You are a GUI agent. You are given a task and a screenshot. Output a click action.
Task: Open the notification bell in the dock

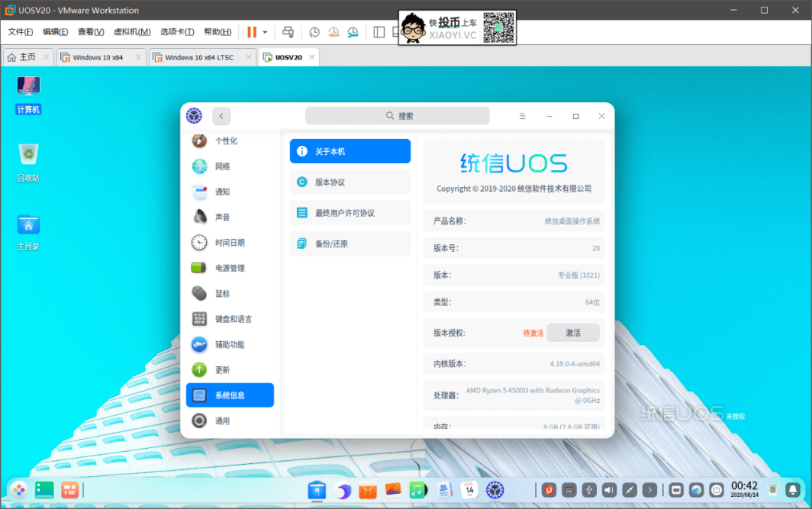793,490
